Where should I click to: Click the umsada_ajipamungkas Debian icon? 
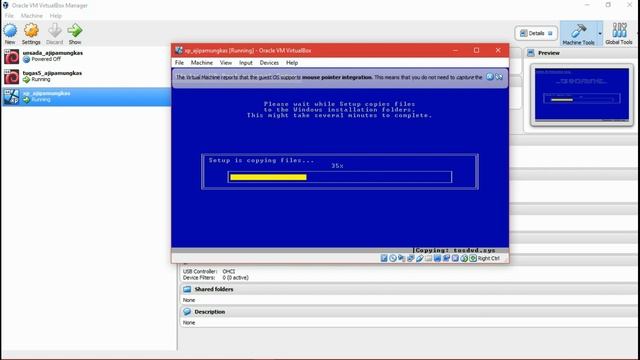click(11, 56)
